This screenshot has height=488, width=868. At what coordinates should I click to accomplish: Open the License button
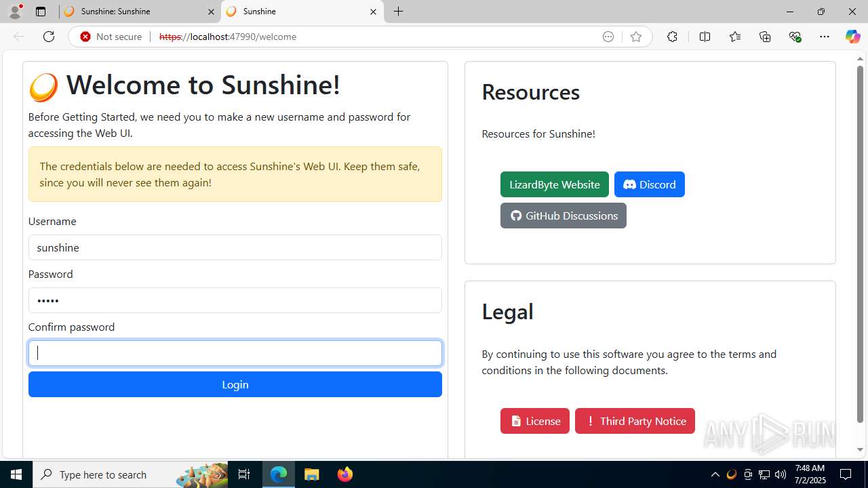tap(535, 421)
